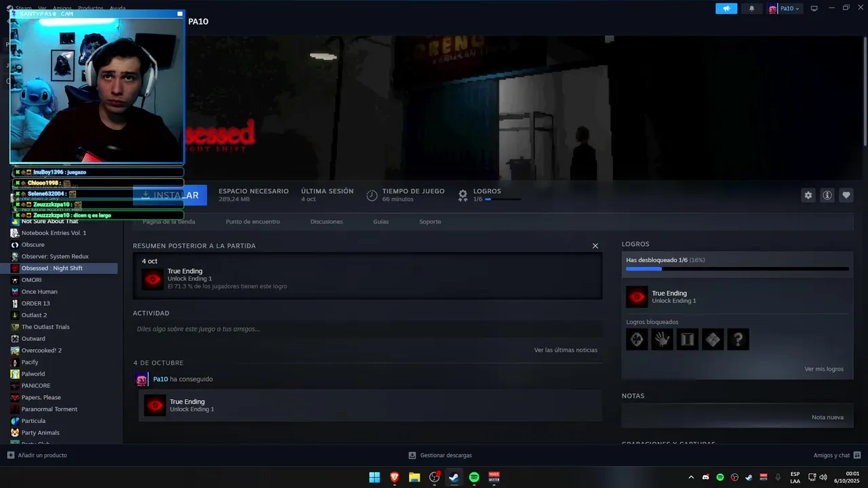868x488 pixels.
Task: Open Amigos y chat
Action: (x=837, y=455)
